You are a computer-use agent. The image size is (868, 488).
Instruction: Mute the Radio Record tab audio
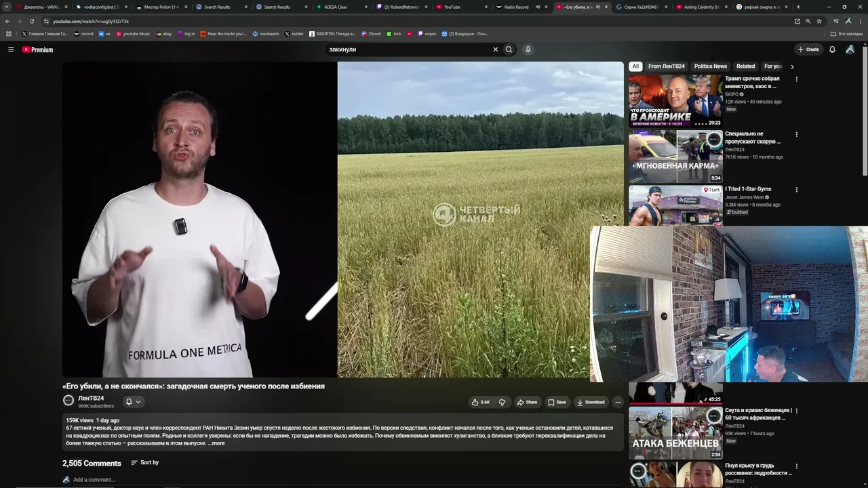click(x=538, y=7)
